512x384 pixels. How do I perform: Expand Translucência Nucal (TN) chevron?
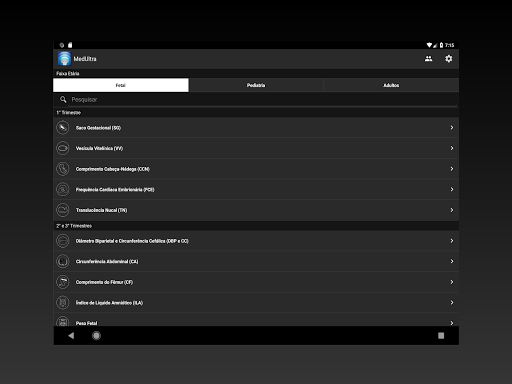452,210
